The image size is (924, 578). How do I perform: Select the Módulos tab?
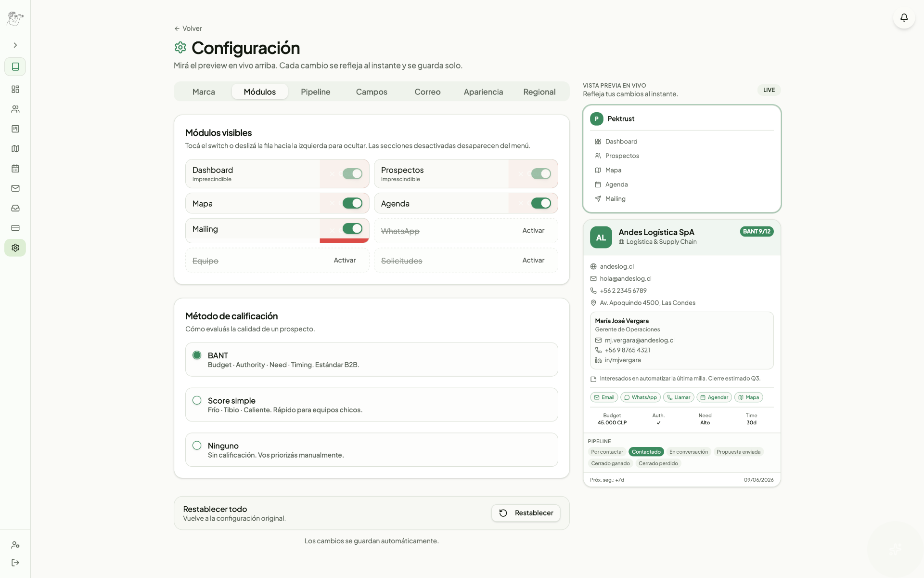click(260, 92)
